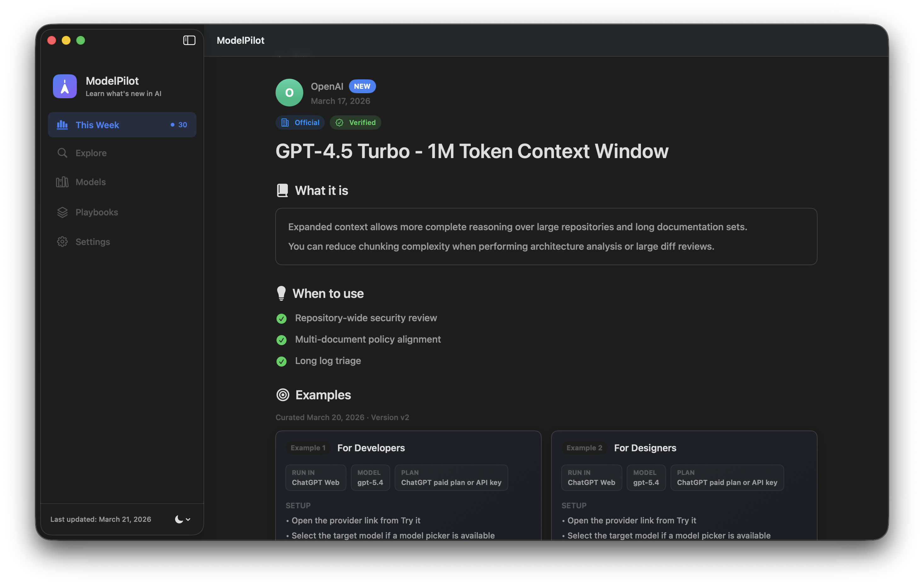Click the target icon beside Examples
The height and width of the screenshot is (587, 924).
click(x=283, y=394)
